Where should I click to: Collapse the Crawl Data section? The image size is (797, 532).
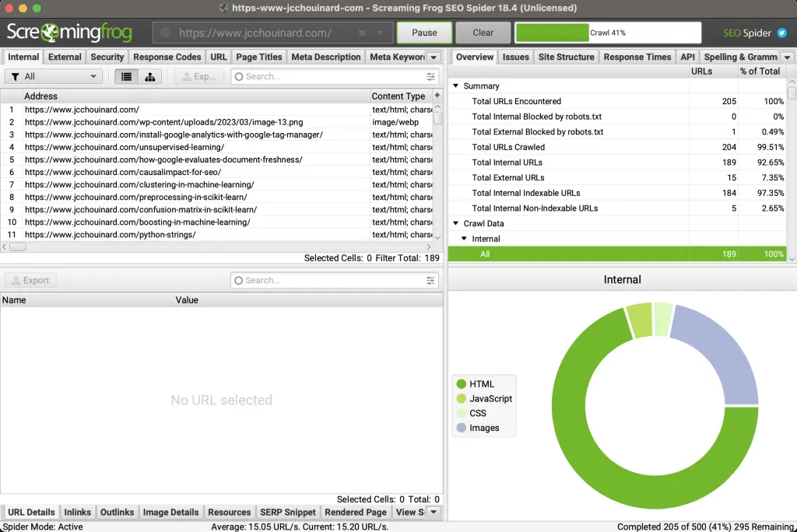point(456,223)
